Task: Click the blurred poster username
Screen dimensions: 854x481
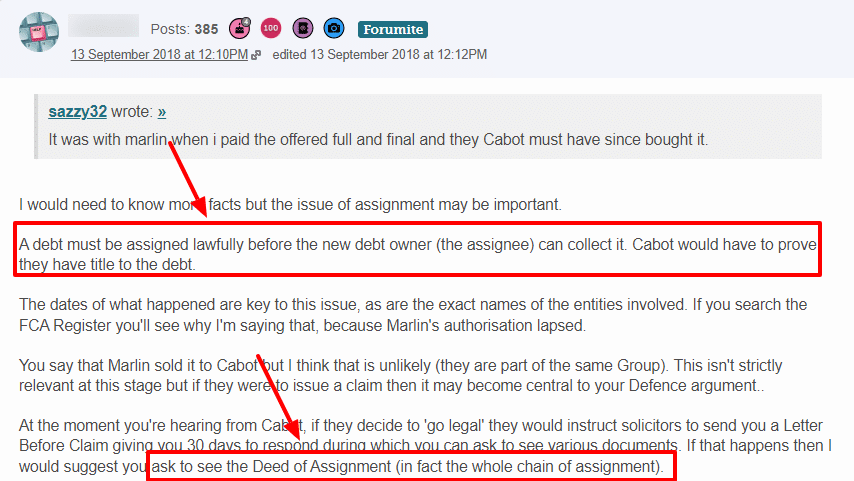Action: point(103,26)
